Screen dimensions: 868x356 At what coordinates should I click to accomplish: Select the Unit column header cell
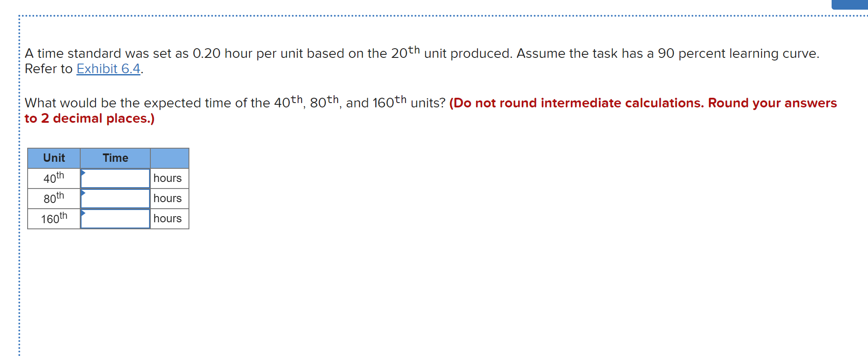pos(53,158)
